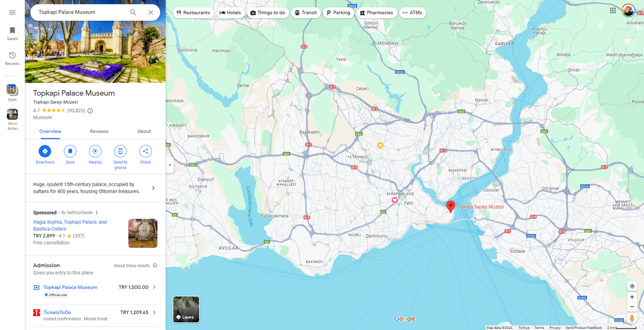The height and width of the screenshot is (330, 644).
Task: Open the Google apps grid
Action: point(613,10)
